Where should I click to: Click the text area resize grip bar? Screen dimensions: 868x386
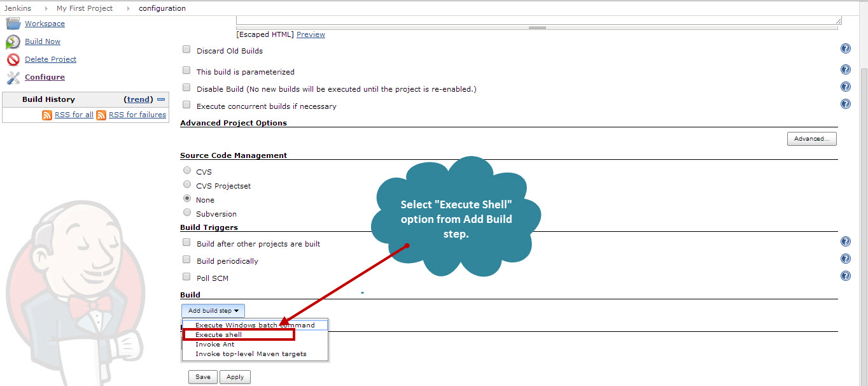pos(538,27)
